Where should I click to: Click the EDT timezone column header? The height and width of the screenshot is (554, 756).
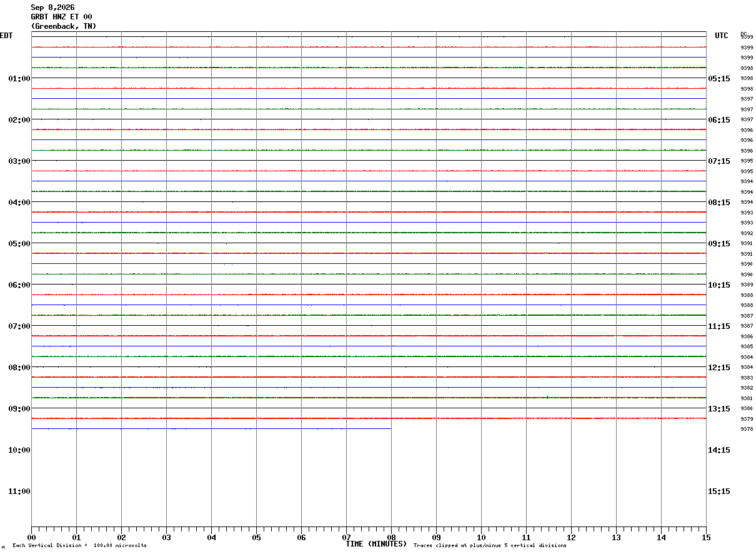point(6,36)
